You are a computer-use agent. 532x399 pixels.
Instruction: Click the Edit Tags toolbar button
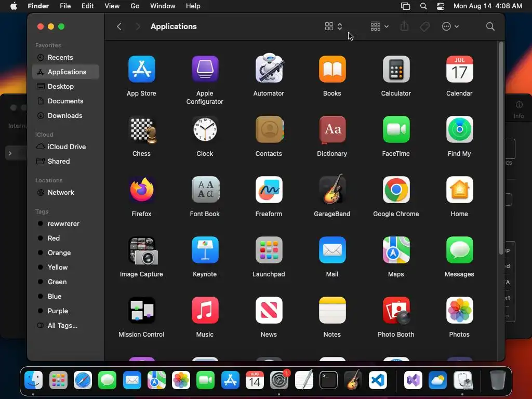coord(425,26)
